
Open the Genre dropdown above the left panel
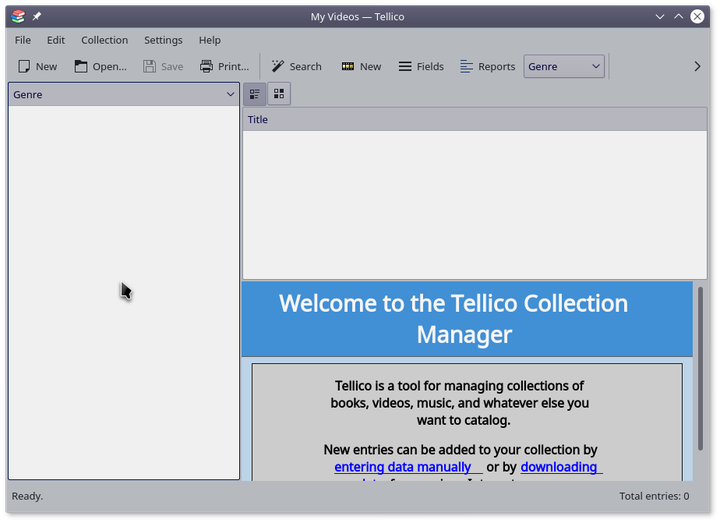tap(124, 95)
